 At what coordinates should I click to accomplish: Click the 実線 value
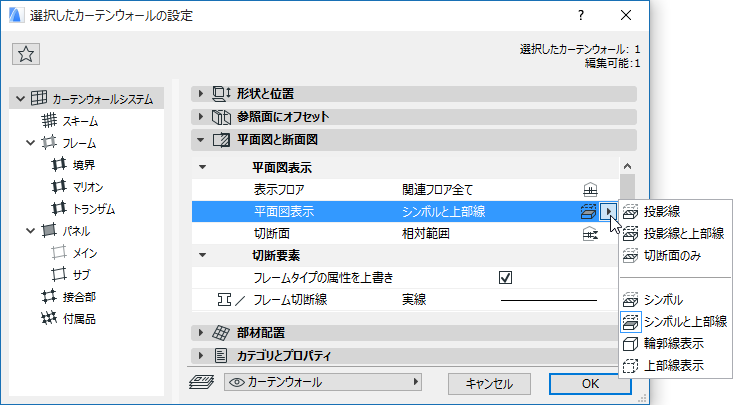414,300
